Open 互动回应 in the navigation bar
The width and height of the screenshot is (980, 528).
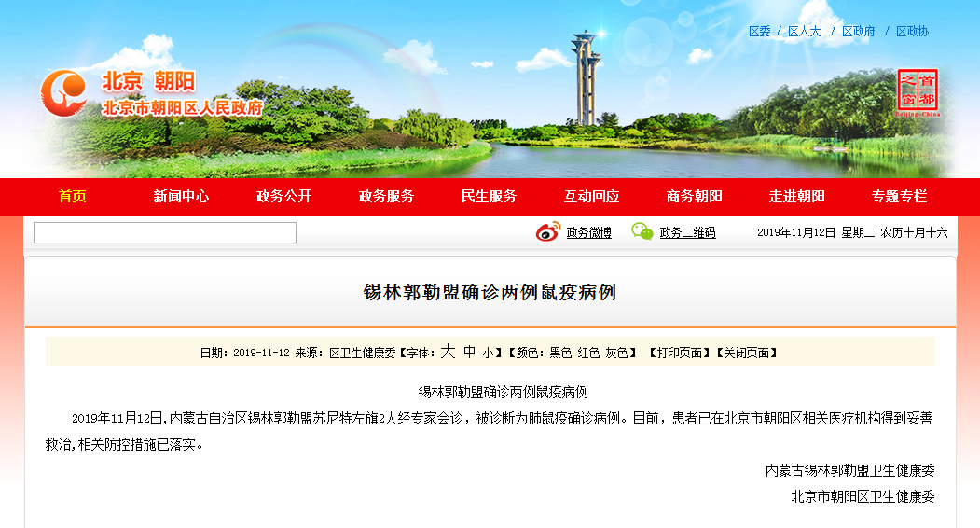click(x=591, y=197)
